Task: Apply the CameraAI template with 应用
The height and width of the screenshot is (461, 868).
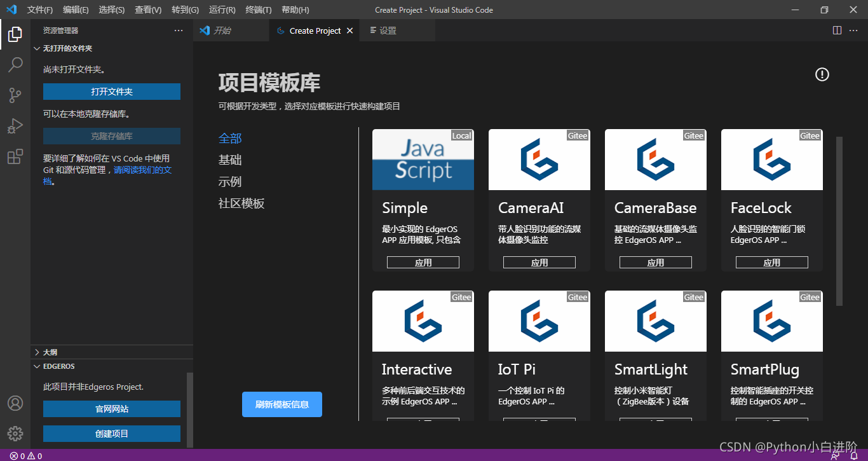Action: pos(539,263)
